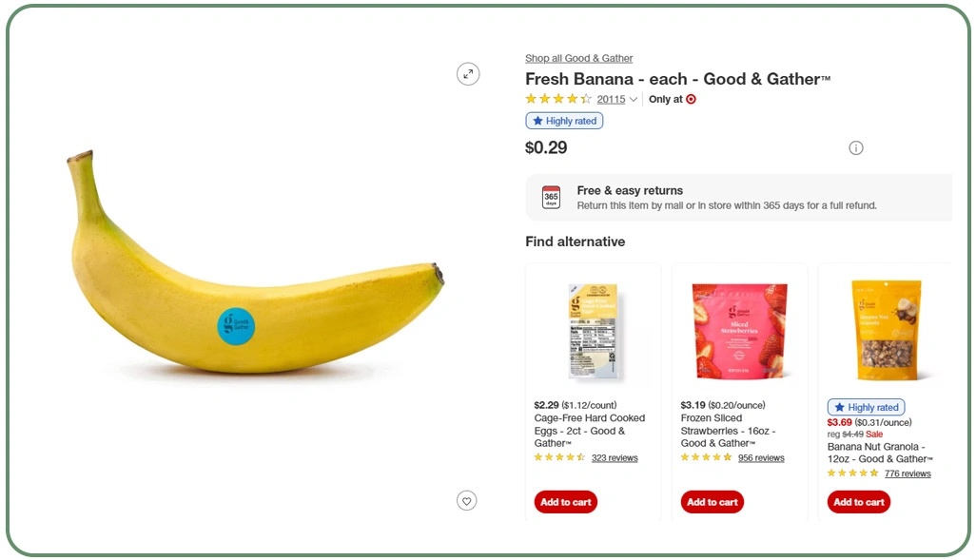Click the 323 reviews link for eggs
The height and width of the screenshot is (560, 976).
[615, 457]
